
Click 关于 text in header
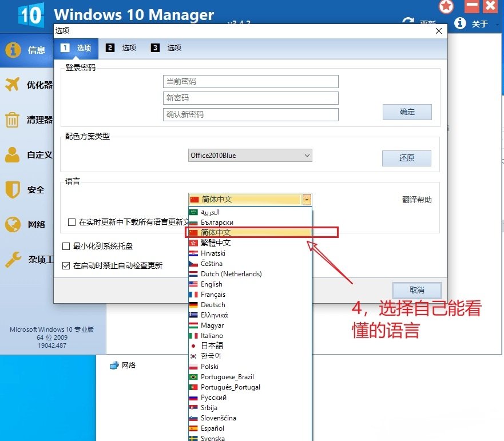pos(479,24)
